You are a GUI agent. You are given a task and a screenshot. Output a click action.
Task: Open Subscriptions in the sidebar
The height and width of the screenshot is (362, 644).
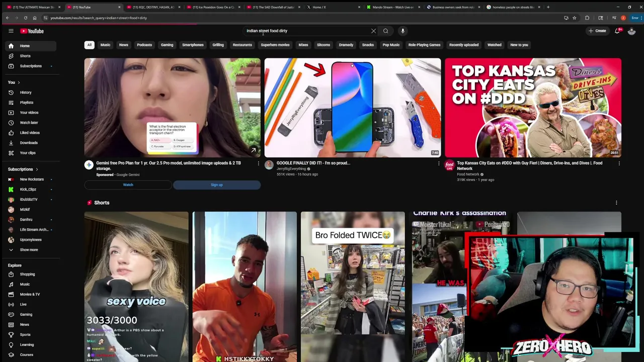(x=30, y=66)
